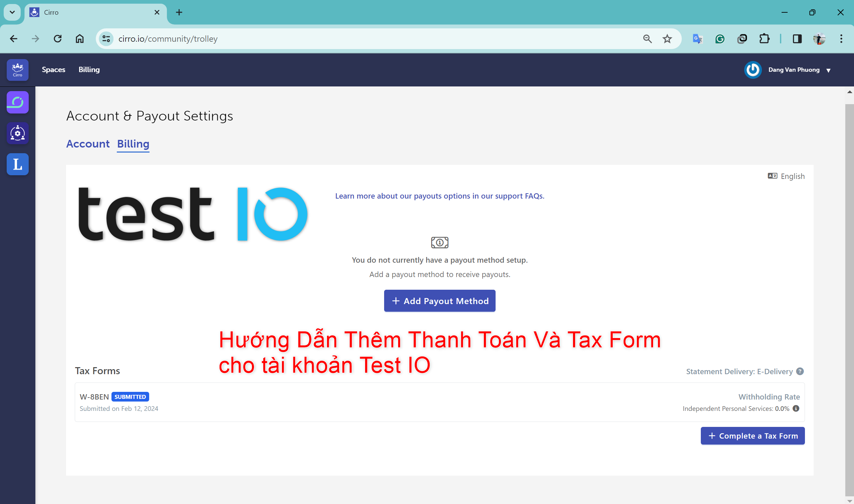Click the Statement Delivery help question icon

click(800, 371)
